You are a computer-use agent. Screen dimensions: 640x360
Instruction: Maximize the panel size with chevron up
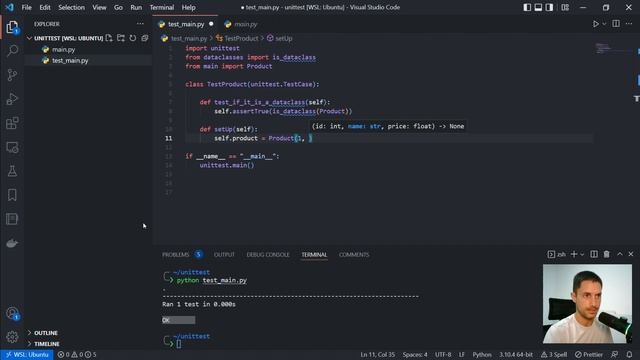pos(620,254)
